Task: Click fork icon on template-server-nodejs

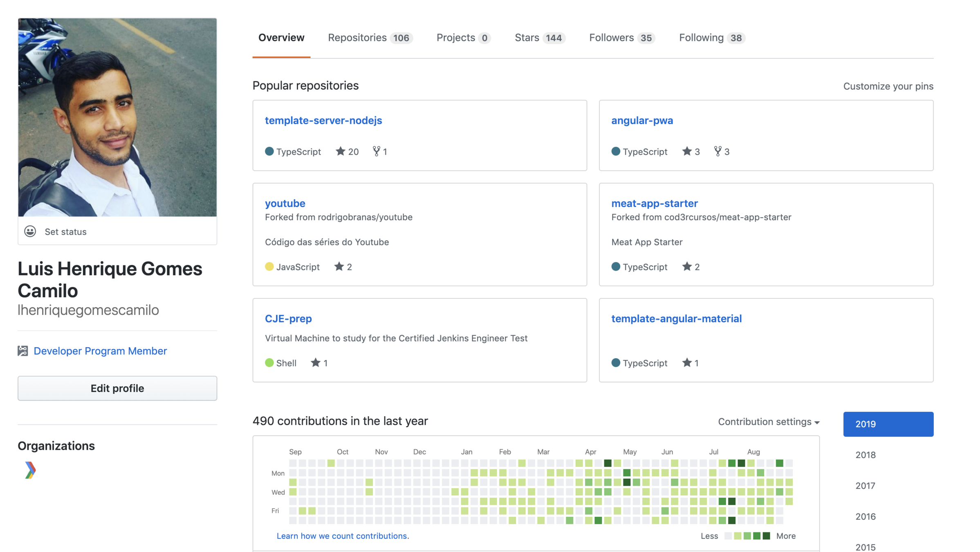Action: [376, 151]
